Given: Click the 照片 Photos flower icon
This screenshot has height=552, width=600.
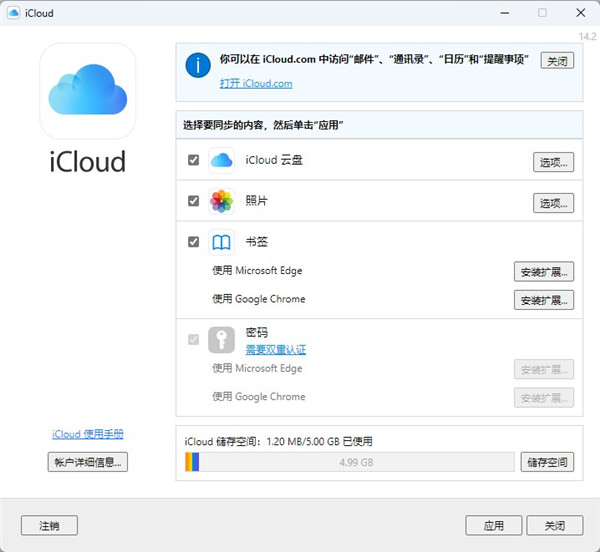Looking at the screenshot, I should (221, 201).
